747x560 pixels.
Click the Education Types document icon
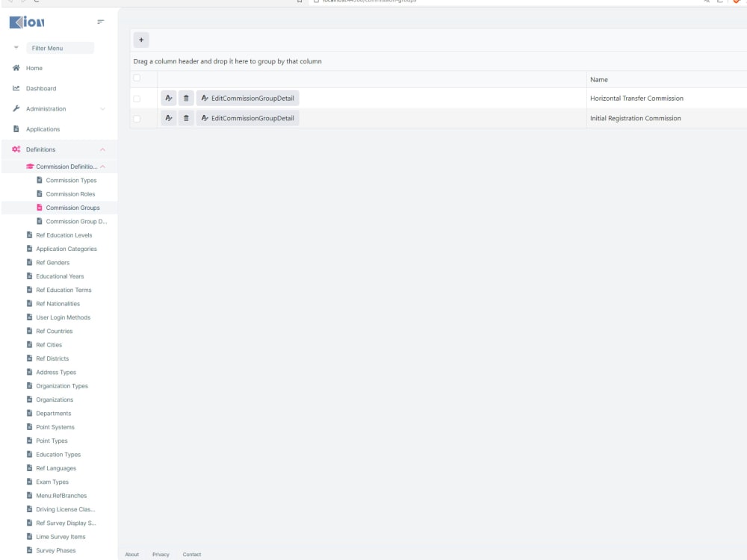(x=30, y=454)
